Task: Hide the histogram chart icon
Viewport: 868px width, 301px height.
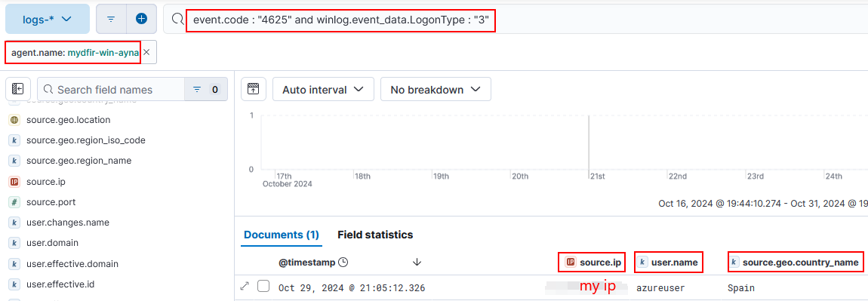Action: 254,89
